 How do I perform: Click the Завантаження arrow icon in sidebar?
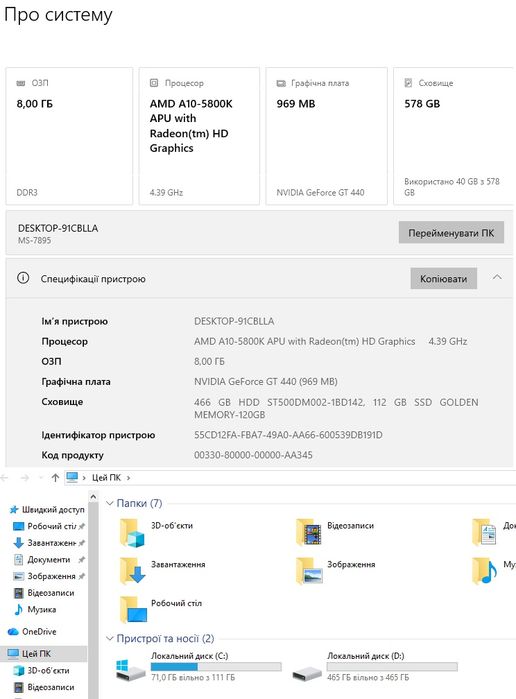point(18,543)
